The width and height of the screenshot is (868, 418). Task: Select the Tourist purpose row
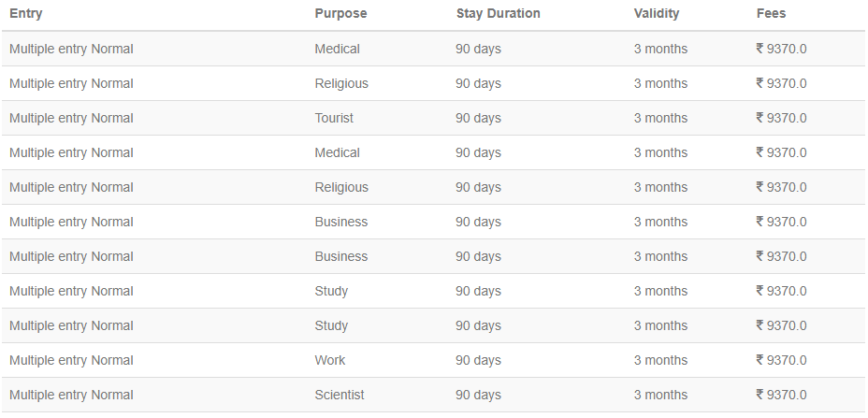(x=434, y=118)
